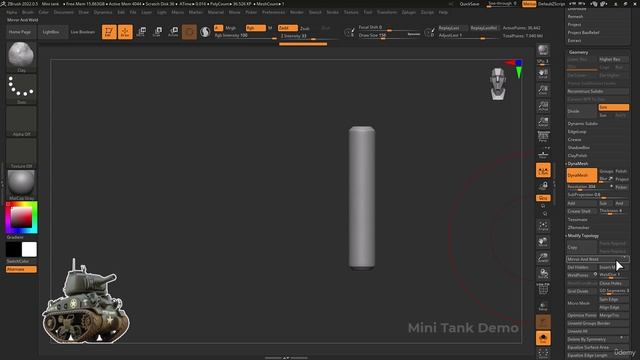Open the MatCap Gray material picker
The image size is (640, 360).
click(21, 185)
